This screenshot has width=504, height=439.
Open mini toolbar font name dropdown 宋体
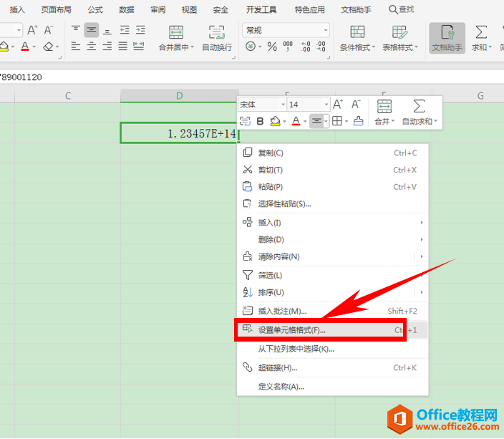tap(262, 105)
